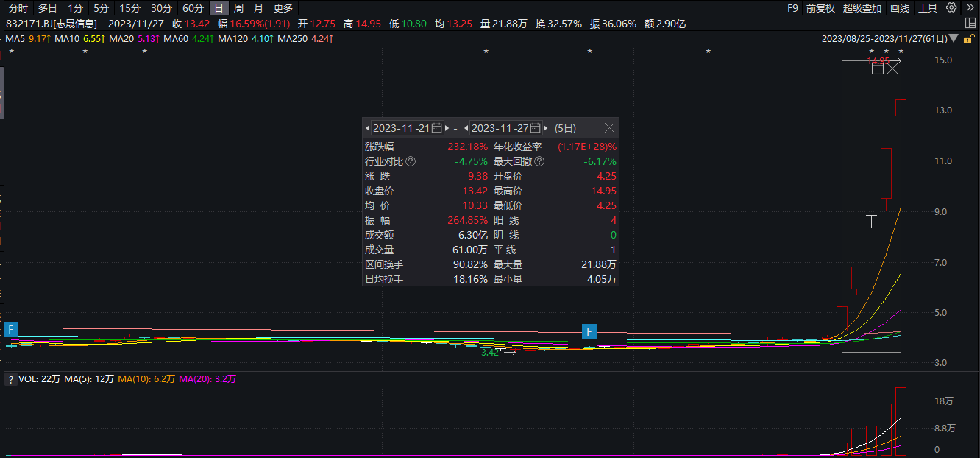
Task: Click the panel layout icon
Action: [970, 24]
